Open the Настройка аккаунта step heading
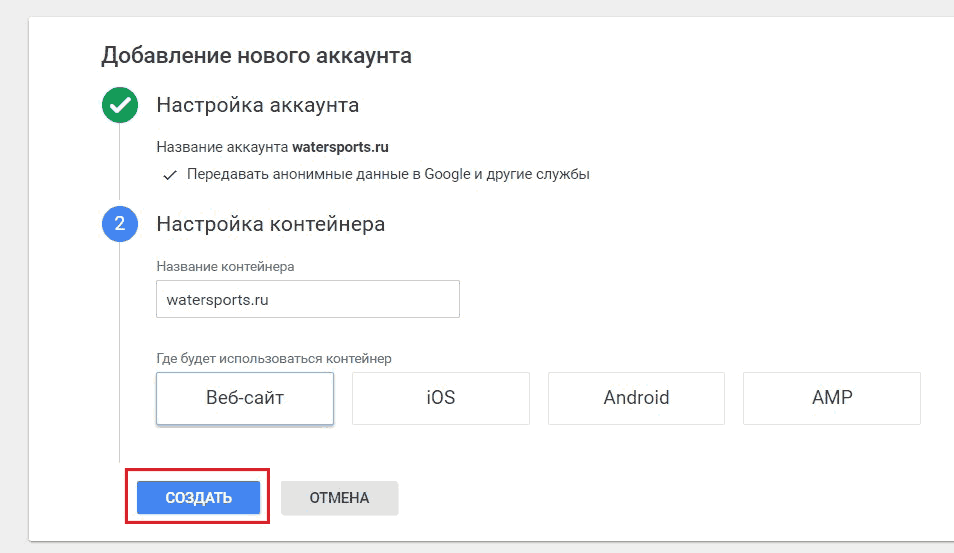 click(x=257, y=105)
